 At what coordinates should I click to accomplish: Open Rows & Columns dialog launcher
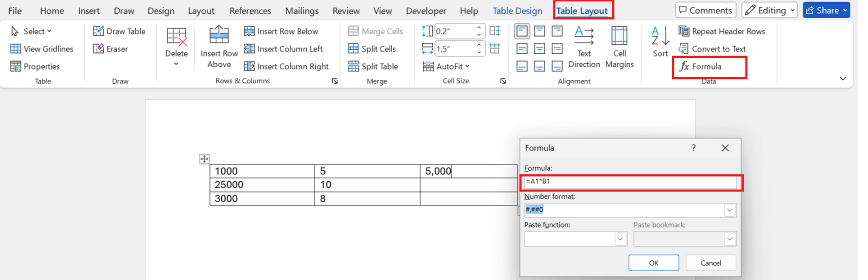[334, 81]
